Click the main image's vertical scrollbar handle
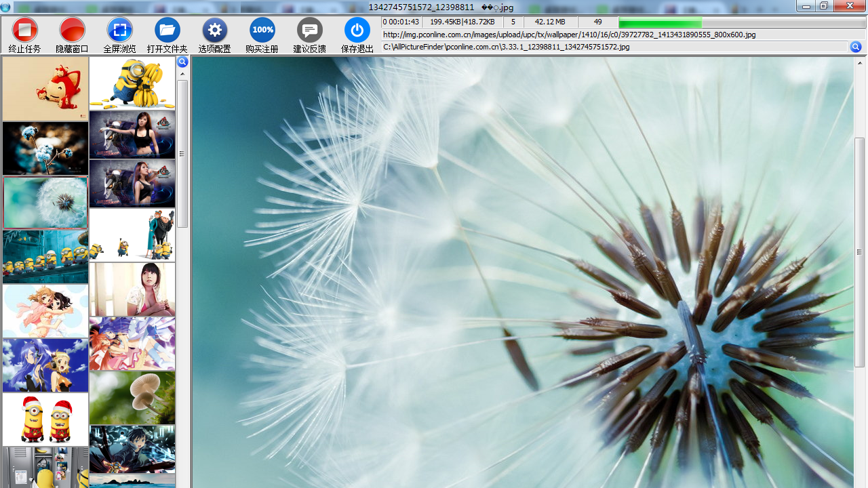The width and height of the screenshot is (868, 488). click(x=860, y=251)
